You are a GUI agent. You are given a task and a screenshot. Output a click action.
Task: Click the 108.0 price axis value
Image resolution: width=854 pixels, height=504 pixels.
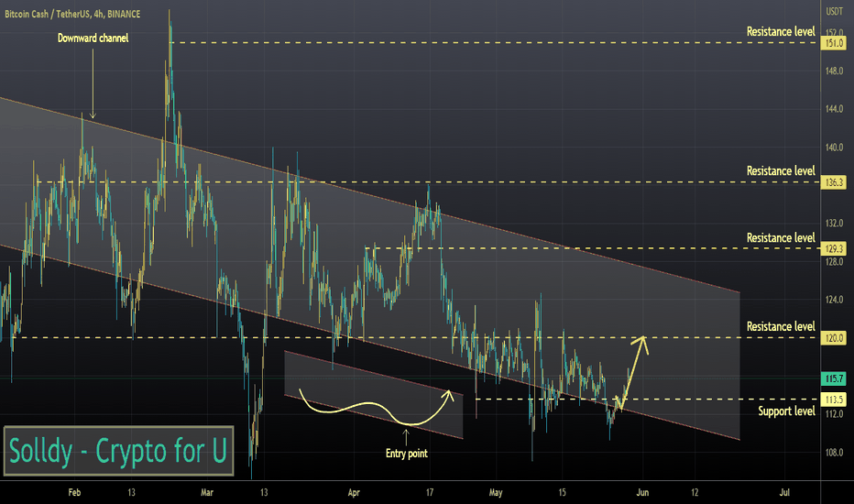click(835, 453)
